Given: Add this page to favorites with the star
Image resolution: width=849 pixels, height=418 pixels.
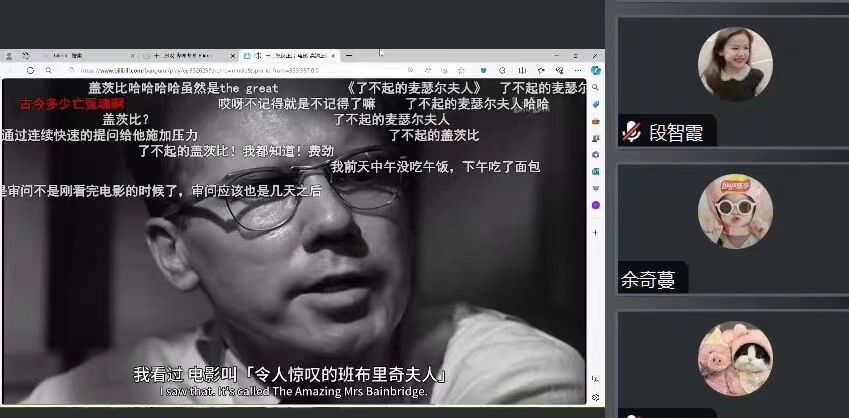Looking at the screenshot, I should [x=461, y=70].
